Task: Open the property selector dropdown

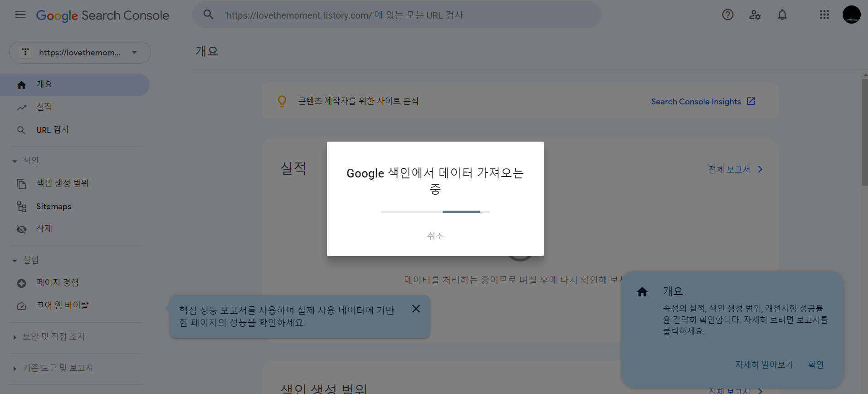Action: 80,52
